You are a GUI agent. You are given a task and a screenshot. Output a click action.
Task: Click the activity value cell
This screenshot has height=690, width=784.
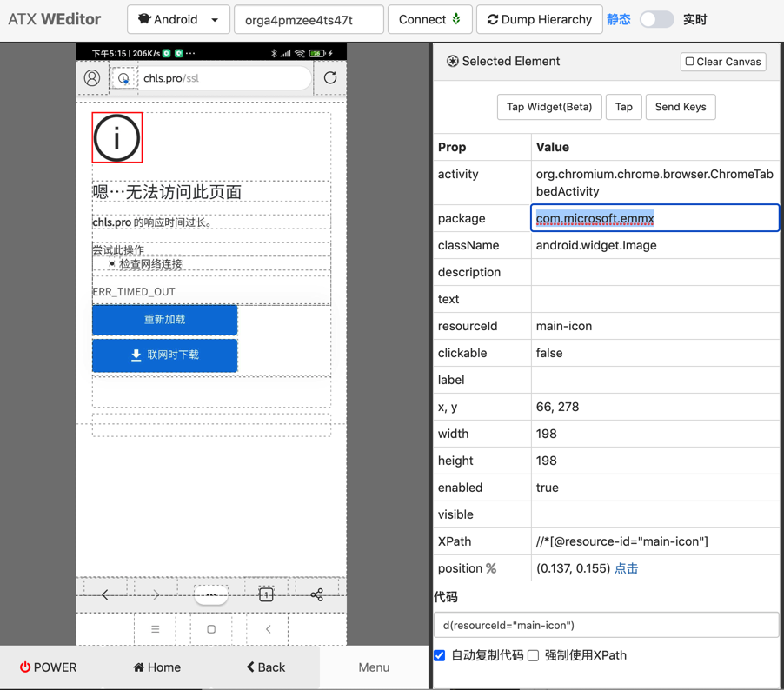coord(655,182)
